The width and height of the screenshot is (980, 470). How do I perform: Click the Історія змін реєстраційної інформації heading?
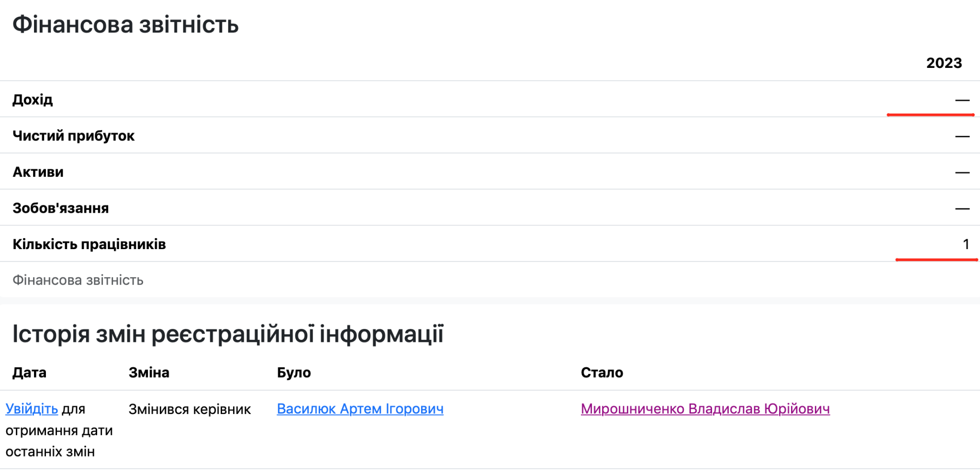coord(228,334)
